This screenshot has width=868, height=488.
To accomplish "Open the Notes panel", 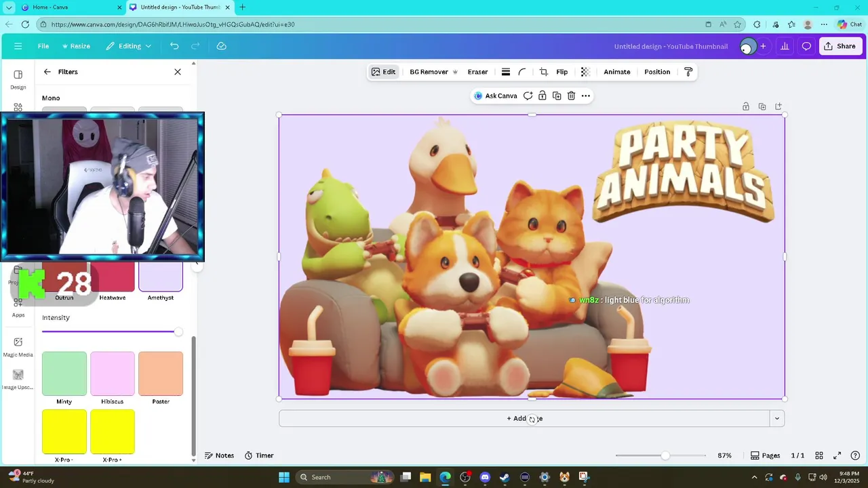I will (x=219, y=455).
